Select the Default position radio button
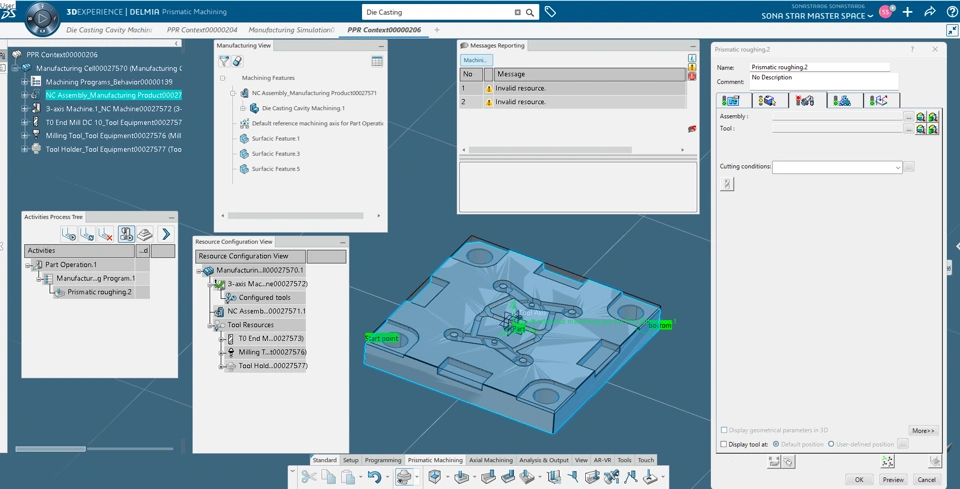The height and width of the screenshot is (489, 960). [776, 444]
